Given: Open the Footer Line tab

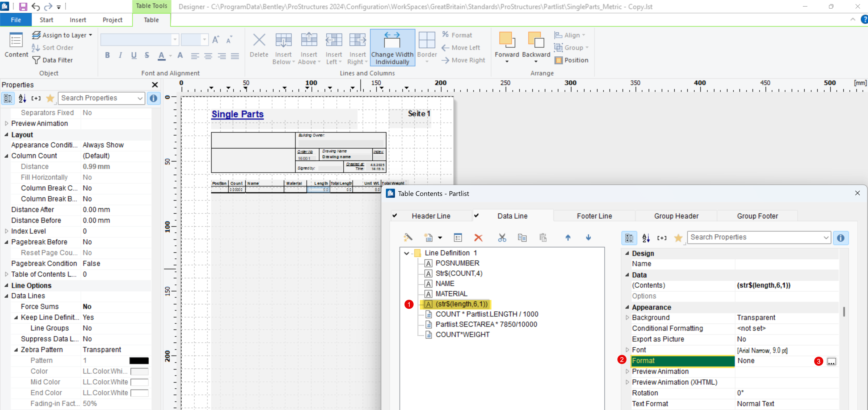Looking at the screenshot, I should pos(594,216).
